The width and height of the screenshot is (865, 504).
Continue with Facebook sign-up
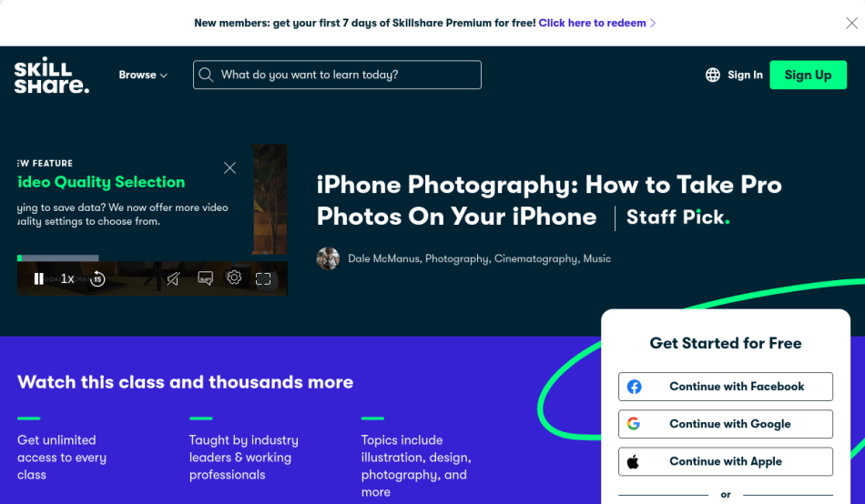click(726, 387)
